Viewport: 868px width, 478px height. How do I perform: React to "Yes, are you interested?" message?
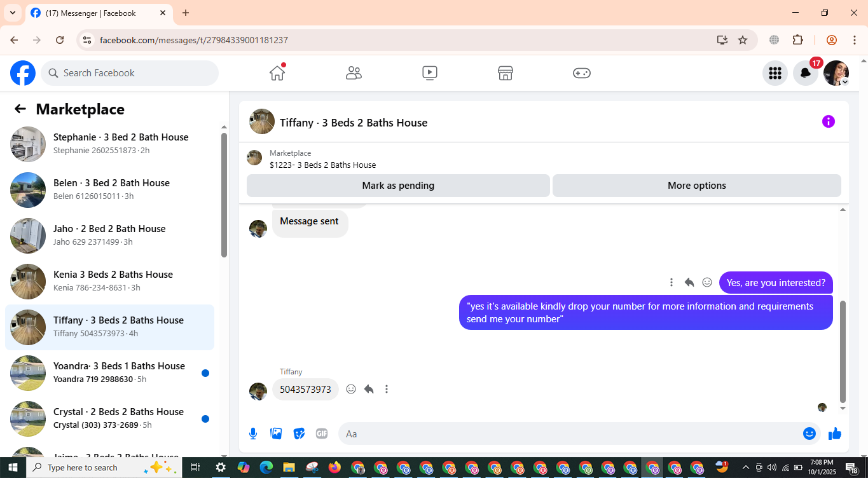click(x=707, y=282)
